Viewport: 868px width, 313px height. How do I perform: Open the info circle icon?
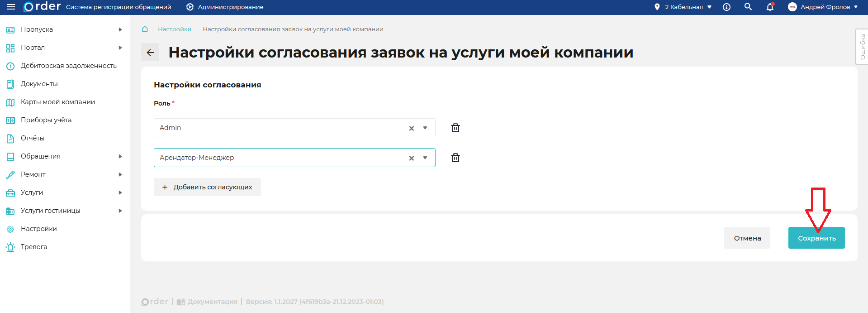726,7
